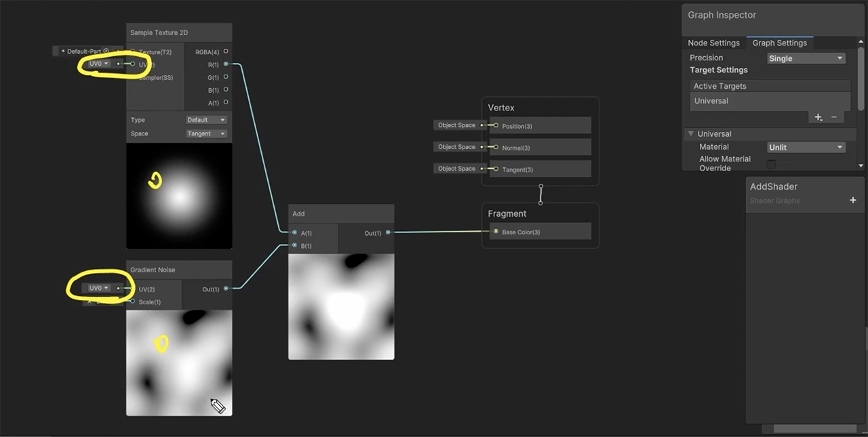Screen dimensions: 868x437
Task: Click the G(1) output port on Sample Texture 2D
Action: tap(226, 77)
